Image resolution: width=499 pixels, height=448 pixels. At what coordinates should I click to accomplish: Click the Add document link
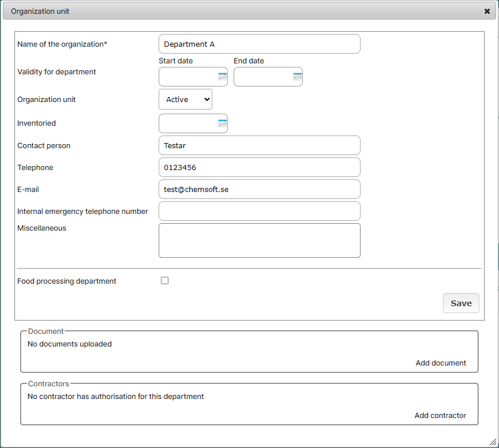440,363
